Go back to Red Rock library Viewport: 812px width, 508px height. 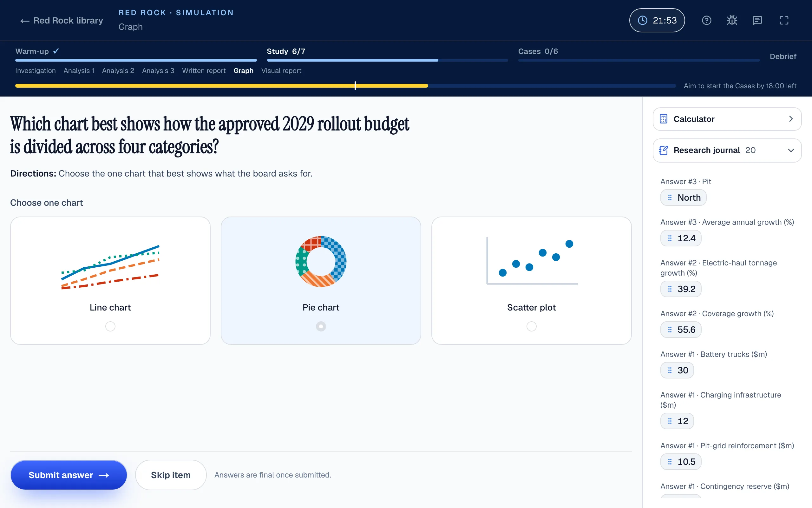[62, 21]
